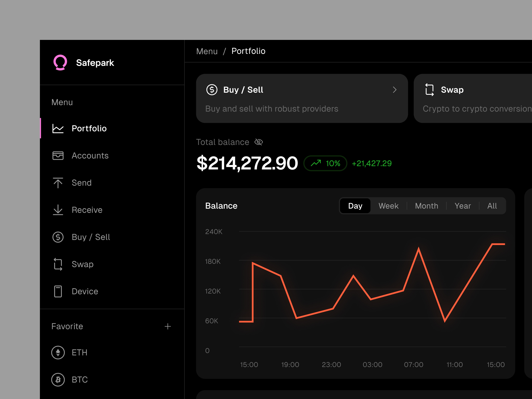Switch balance chart to Week view
This screenshot has width=532, height=399.
[x=388, y=206]
